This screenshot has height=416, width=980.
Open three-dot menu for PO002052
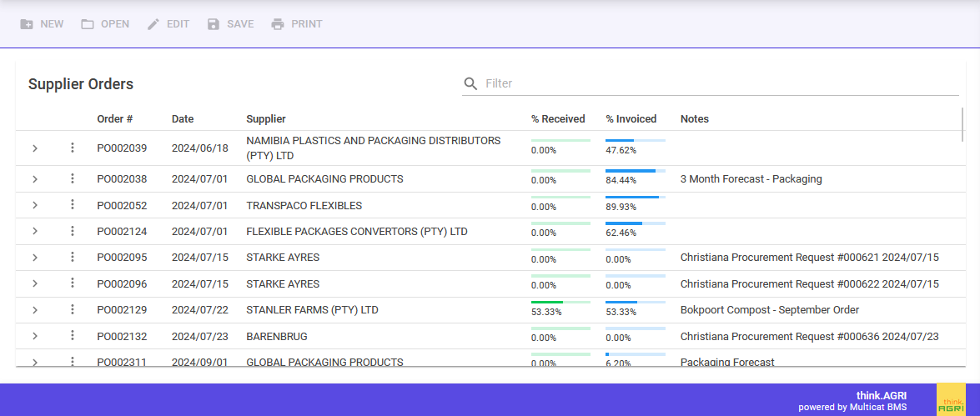pyautogui.click(x=73, y=205)
